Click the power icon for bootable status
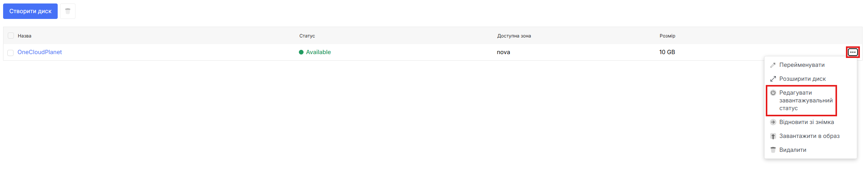The image size is (868, 170). click(x=773, y=93)
